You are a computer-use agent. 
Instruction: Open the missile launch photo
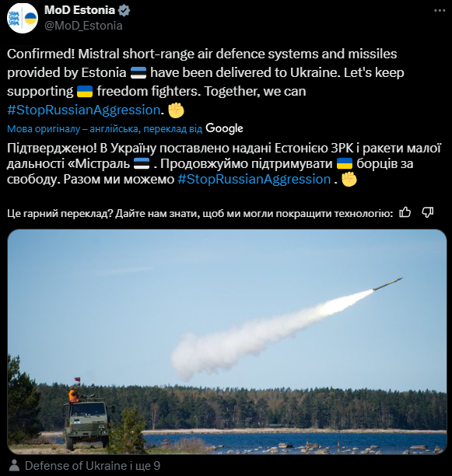coord(227,341)
